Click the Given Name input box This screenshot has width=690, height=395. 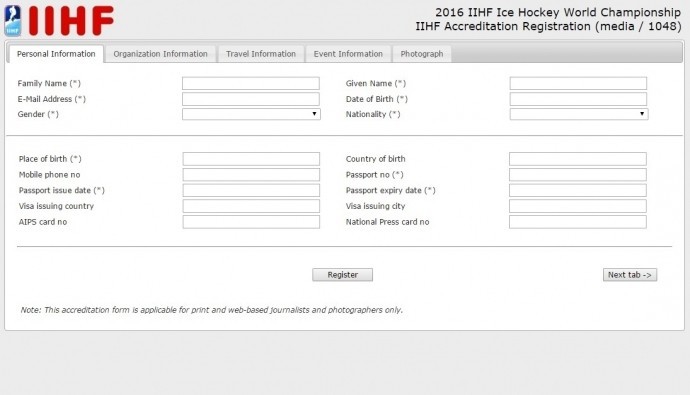coord(578,84)
